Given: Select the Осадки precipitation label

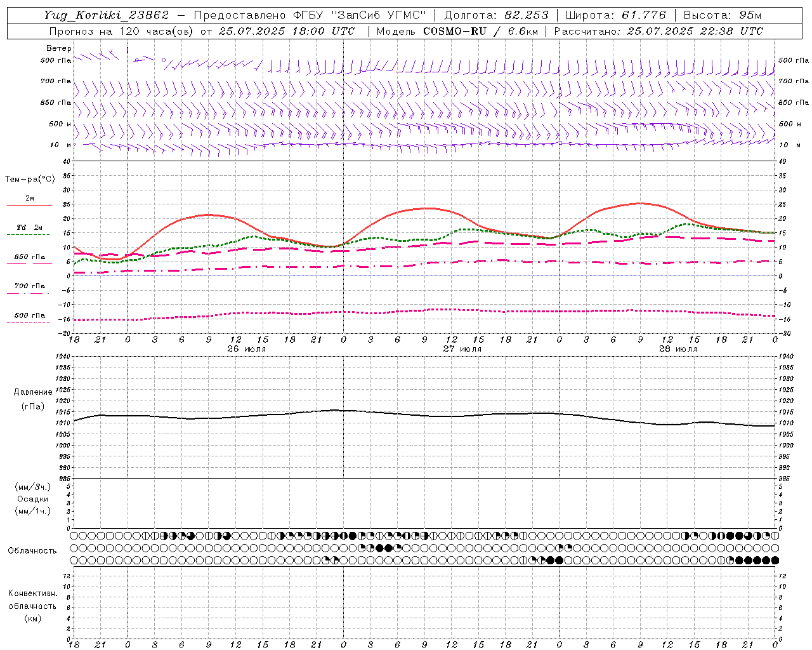Looking at the screenshot, I should [32, 499].
